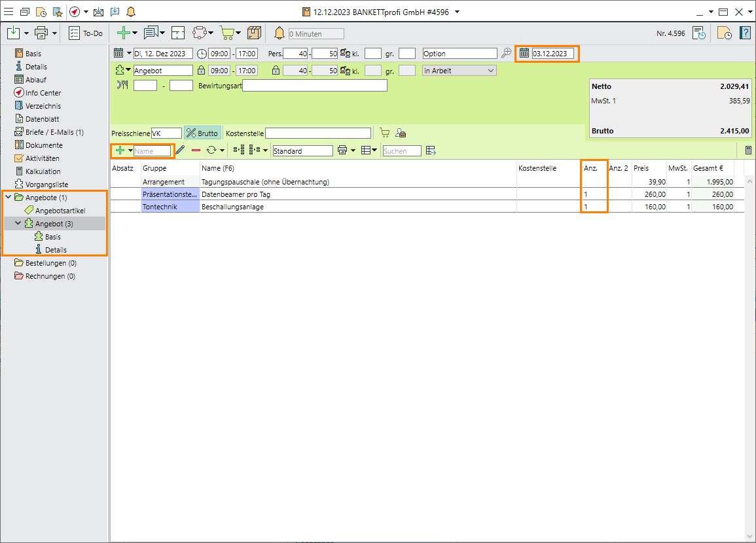Click the help question mark icon

[x=745, y=33]
